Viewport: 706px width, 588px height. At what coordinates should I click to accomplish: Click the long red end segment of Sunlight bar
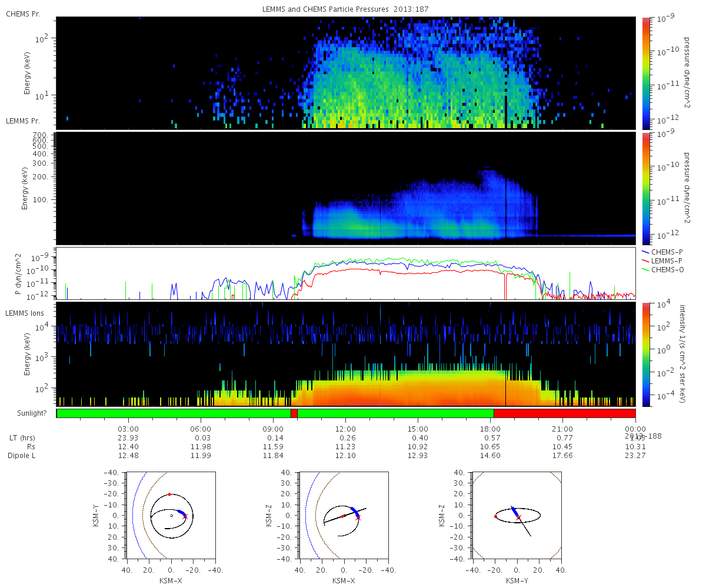pyautogui.click(x=565, y=413)
